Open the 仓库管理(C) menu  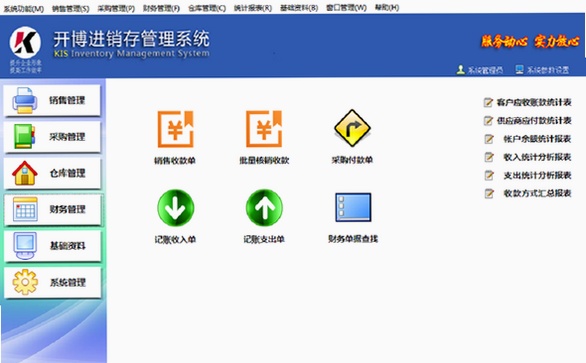tap(207, 8)
